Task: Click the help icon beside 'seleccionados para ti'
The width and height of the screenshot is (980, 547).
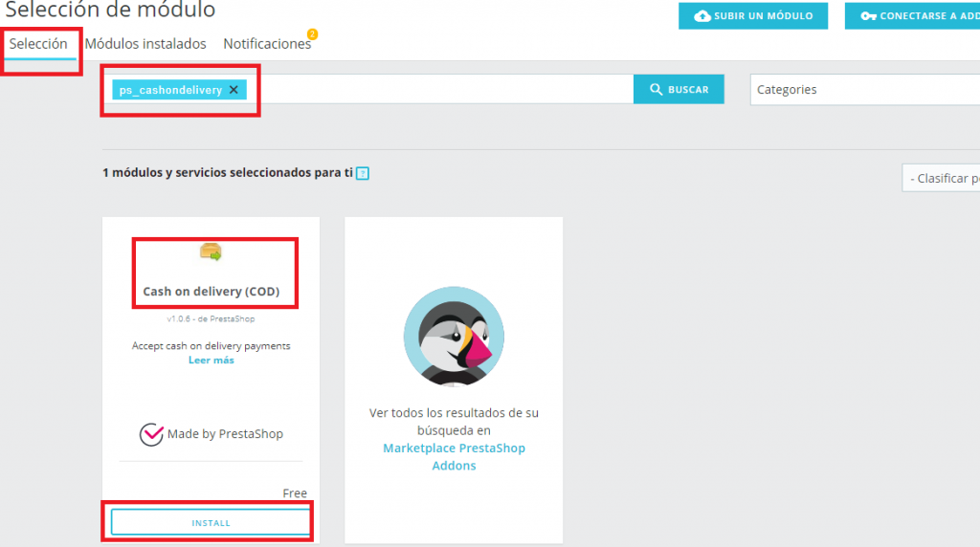Action: [x=363, y=173]
